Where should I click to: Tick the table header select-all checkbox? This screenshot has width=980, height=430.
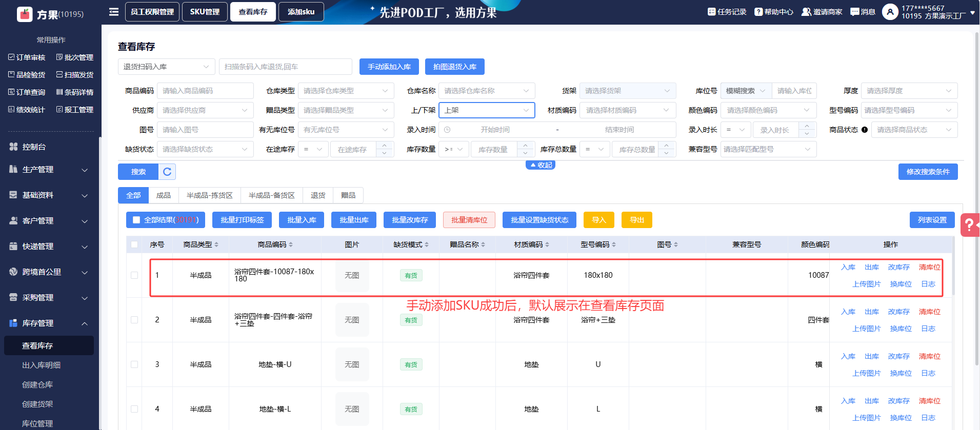[x=134, y=244]
